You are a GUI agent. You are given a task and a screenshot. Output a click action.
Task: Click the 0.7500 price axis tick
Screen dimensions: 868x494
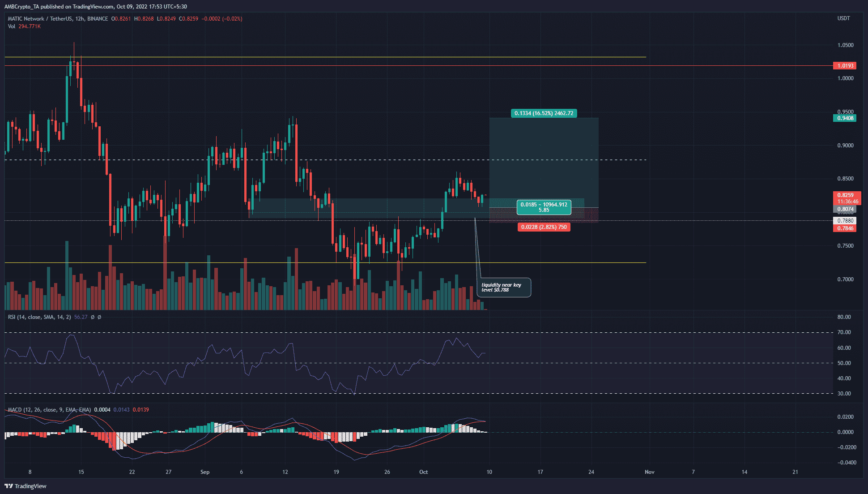point(845,246)
